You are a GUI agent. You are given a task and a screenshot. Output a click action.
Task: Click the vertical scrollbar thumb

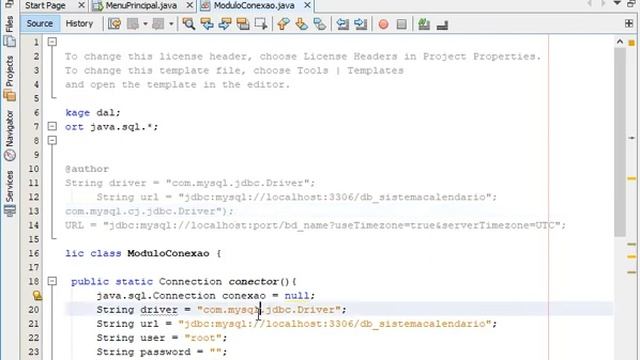coord(620,142)
